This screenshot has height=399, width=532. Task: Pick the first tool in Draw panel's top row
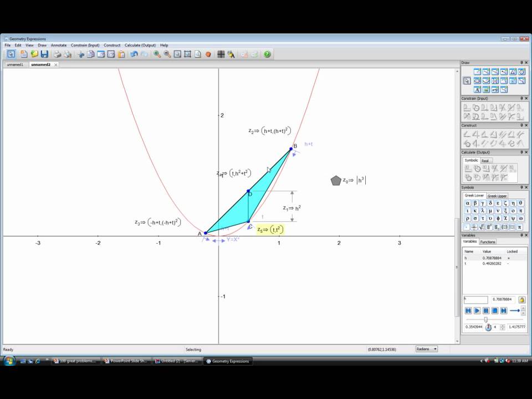(477, 71)
